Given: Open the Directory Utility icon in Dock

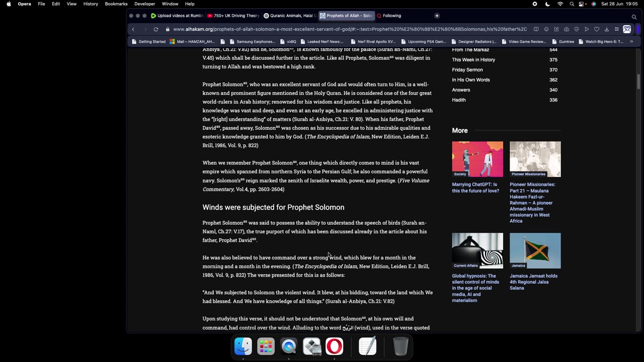Looking at the screenshot, I should pyautogui.click(x=311, y=346).
